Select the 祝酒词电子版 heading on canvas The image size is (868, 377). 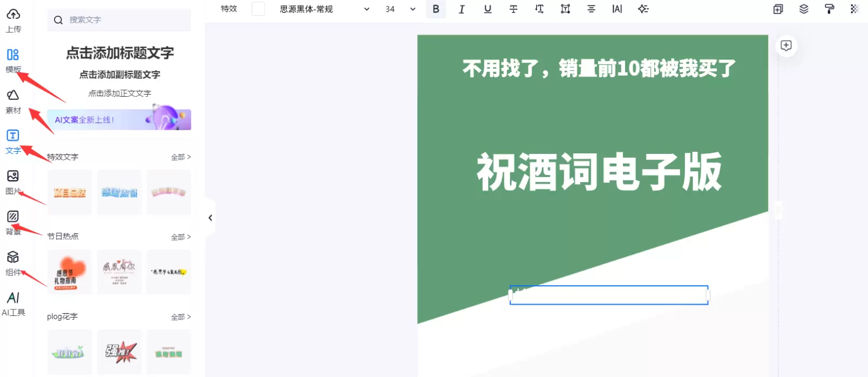(599, 172)
